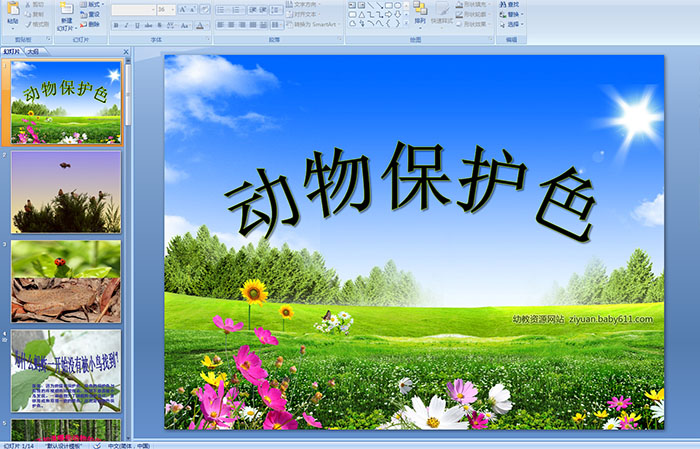Viewport: 700px width, 449px height.
Task: Click the Paste (粘贴) icon
Action: point(13,8)
